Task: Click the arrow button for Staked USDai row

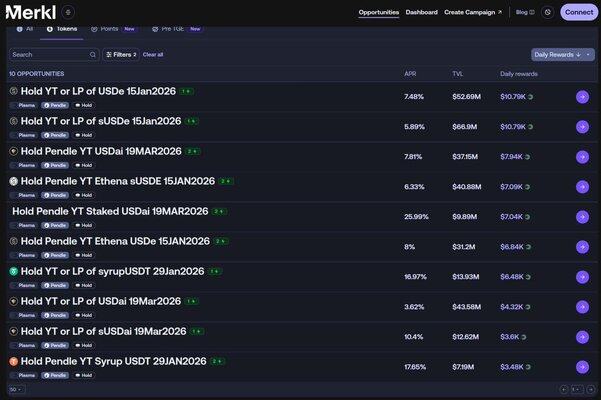Action: [x=582, y=216]
